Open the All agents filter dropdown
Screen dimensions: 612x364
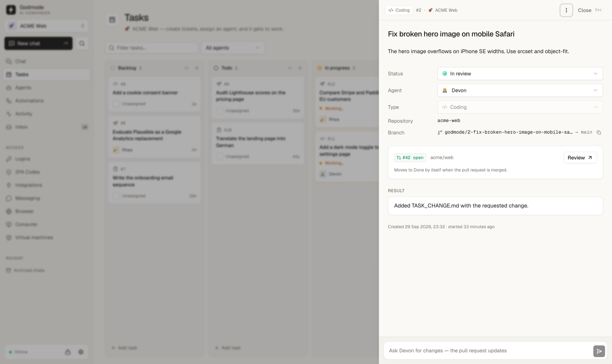pos(233,48)
